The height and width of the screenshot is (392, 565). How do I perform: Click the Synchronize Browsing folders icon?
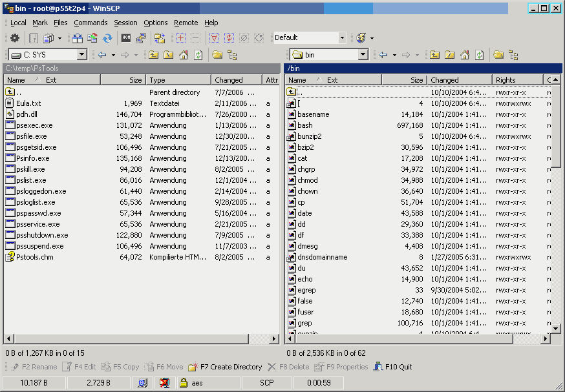(159, 38)
